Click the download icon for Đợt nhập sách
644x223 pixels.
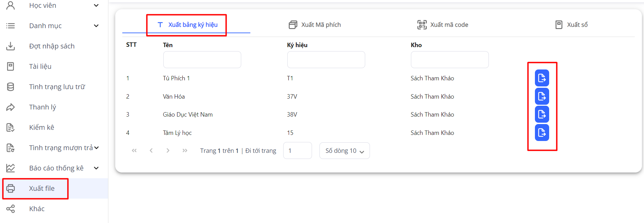11,46
